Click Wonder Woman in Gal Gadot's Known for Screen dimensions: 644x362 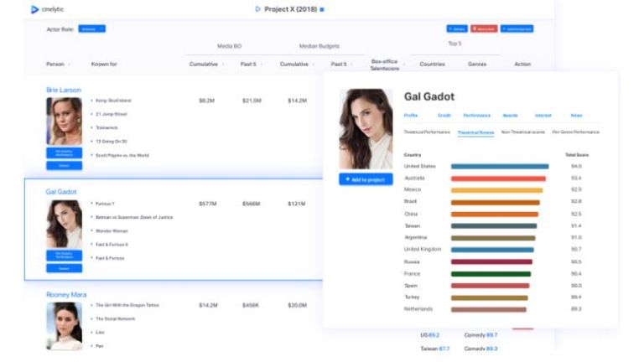click(x=112, y=231)
